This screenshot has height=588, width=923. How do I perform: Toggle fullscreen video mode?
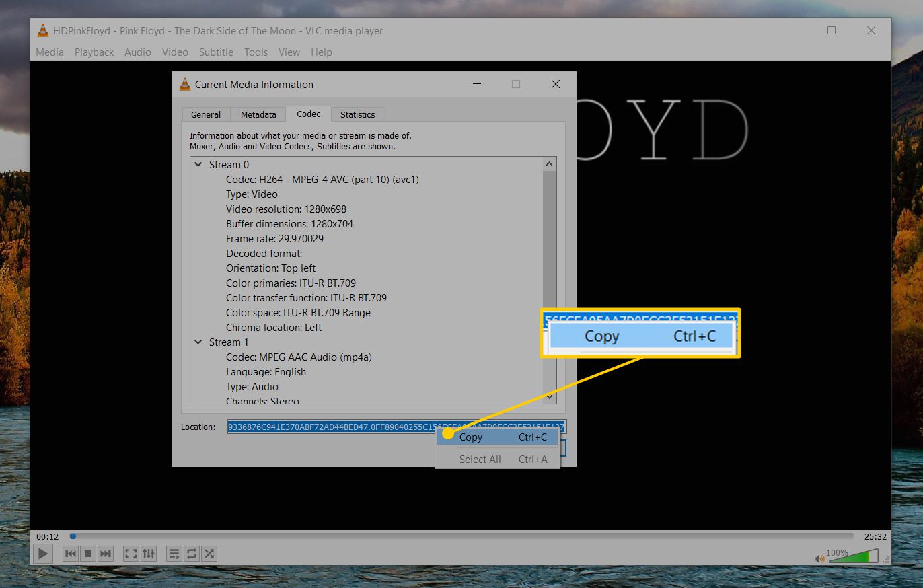131,554
